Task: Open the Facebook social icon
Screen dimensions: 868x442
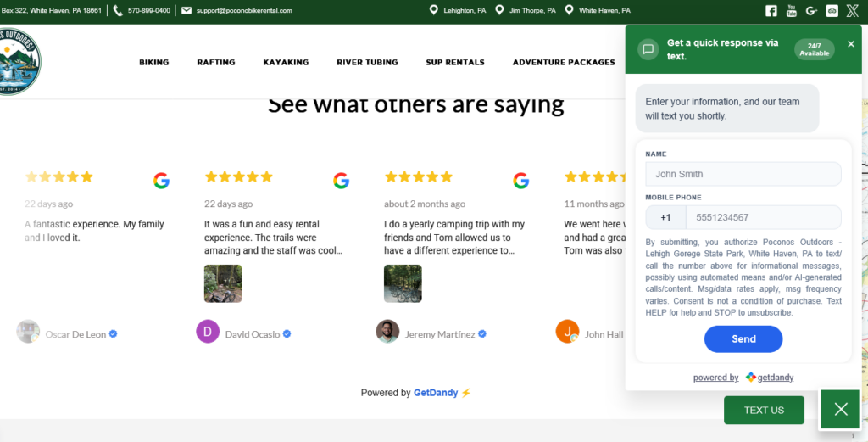Action: 771,10
